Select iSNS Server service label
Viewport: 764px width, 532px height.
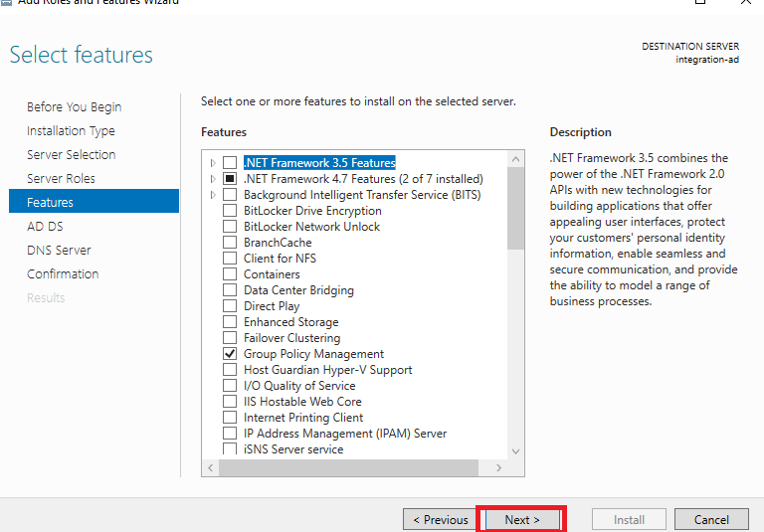pyautogui.click(x=293, y=449)
